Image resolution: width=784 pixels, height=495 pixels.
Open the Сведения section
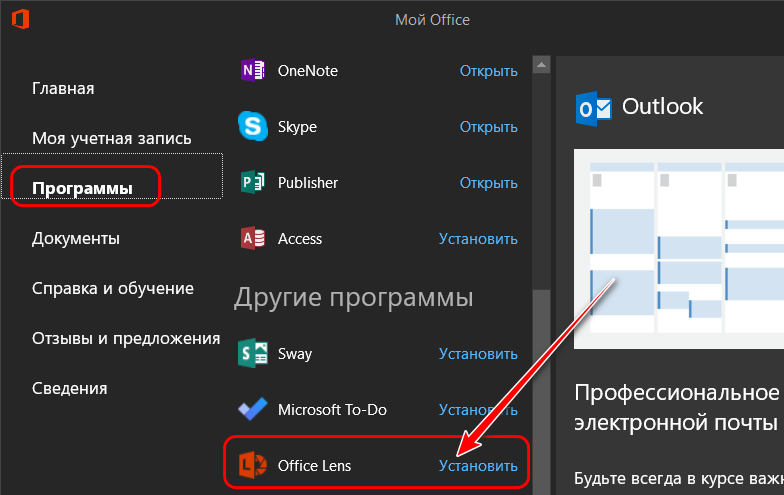[x=70, y=388]
